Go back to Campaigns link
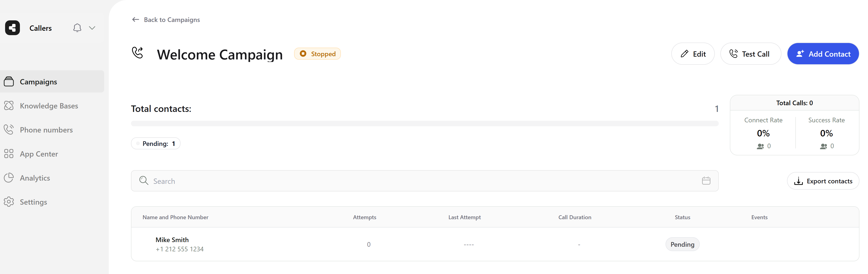 tap(171, 19)
